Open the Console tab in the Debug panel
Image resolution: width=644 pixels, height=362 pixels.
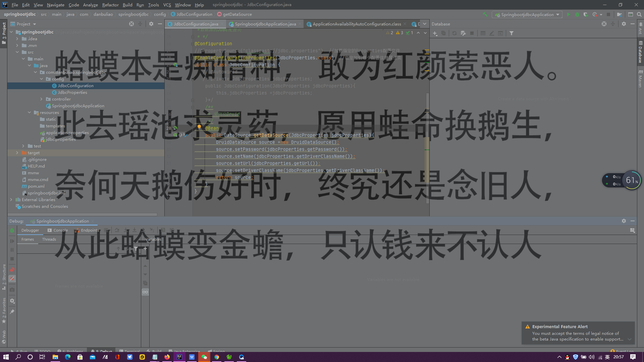click(x=57, y=230)
